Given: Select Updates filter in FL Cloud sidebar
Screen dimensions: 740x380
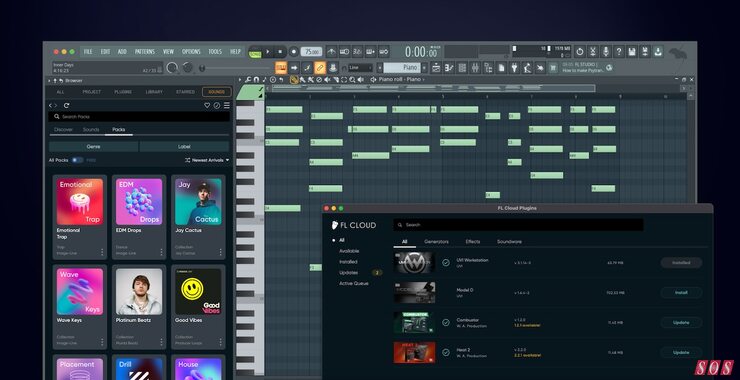Looking at the screenshot, I should (x=348, y=272).
